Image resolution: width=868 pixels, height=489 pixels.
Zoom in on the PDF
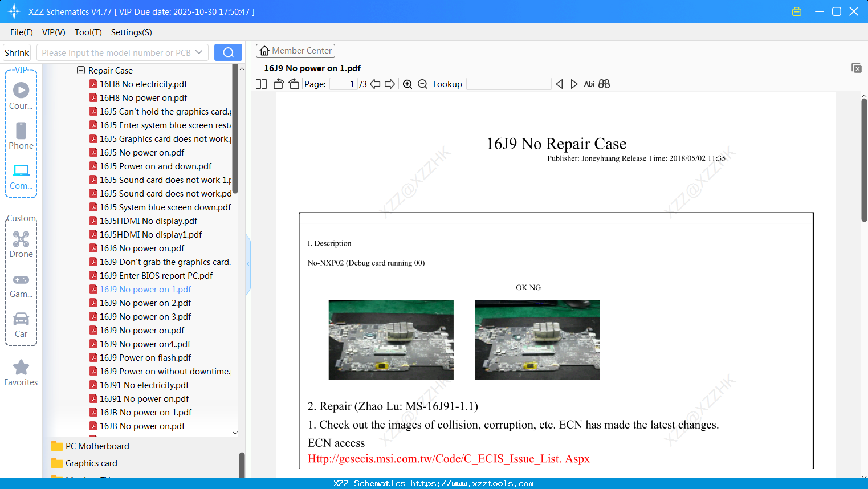click(x=407, y=84)
